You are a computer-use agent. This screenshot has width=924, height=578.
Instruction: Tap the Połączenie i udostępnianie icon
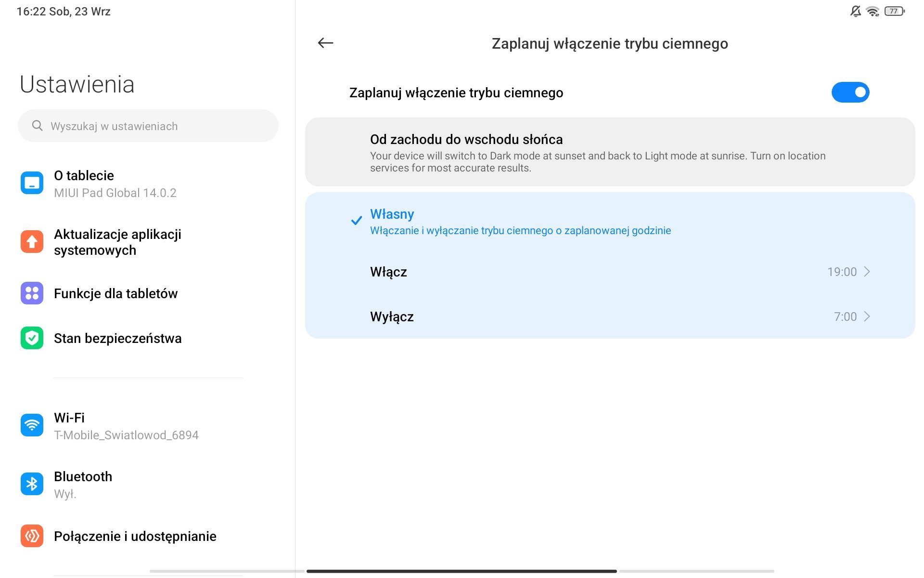(32, 536)
